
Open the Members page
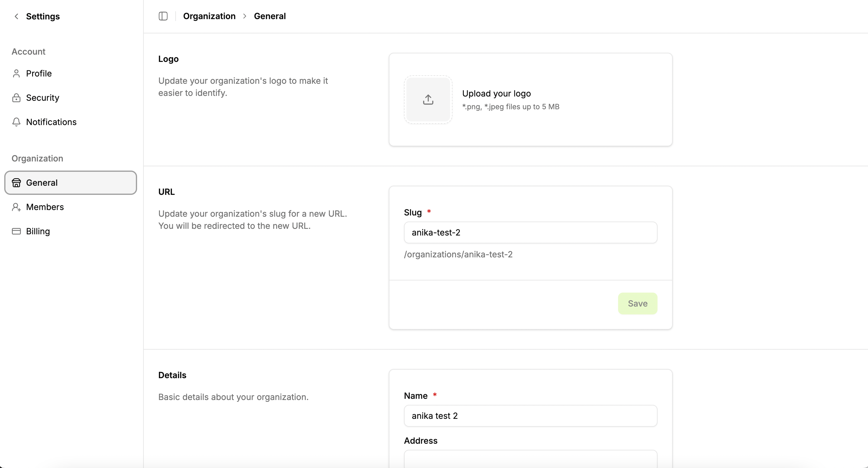(45, 207)
